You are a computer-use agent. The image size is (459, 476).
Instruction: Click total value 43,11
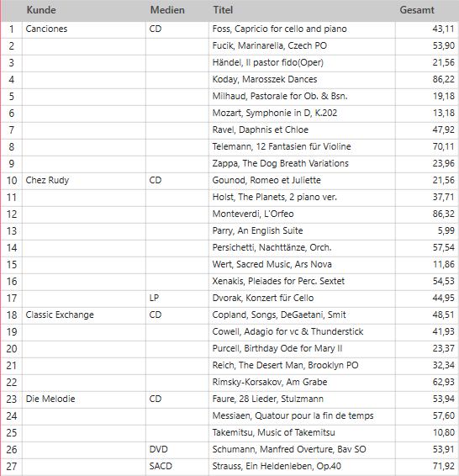coord(427,29)
